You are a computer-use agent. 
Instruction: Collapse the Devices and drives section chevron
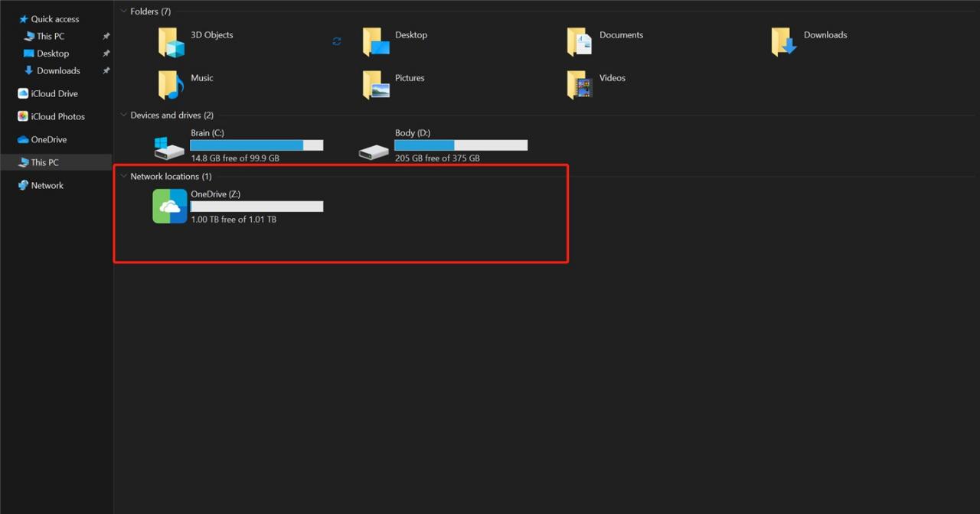click(x=123, y=115)
